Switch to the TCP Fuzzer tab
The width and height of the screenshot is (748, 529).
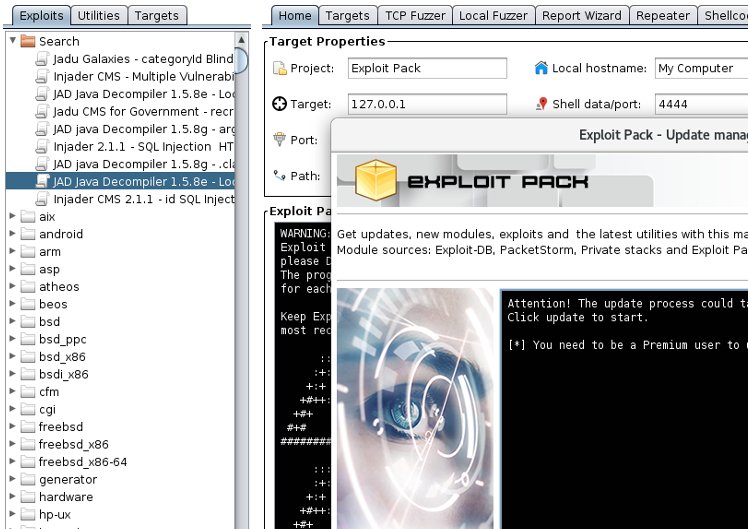415,15
